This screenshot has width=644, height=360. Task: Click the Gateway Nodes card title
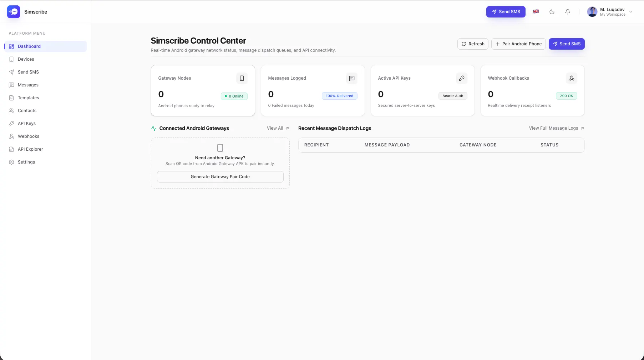pyautogui.click(x=174, y=78)
